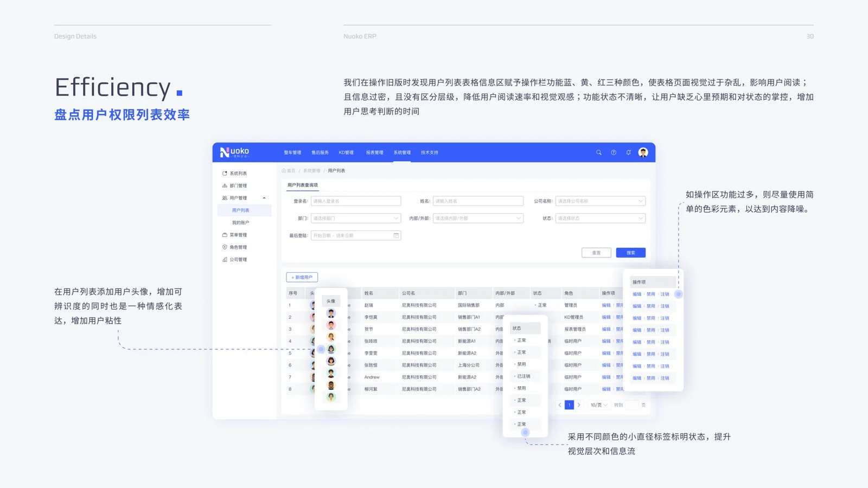868x488 pixels.
Task: Switch to 用户列表查询项 tab
Action: pyautogui.click(x=303, y=185)
